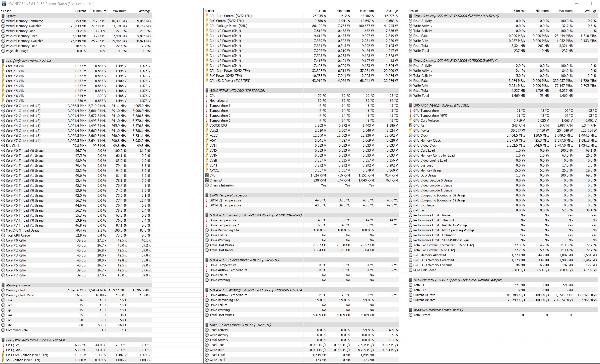
Task: Select the GPU Video Clock row
Action: 503,145
